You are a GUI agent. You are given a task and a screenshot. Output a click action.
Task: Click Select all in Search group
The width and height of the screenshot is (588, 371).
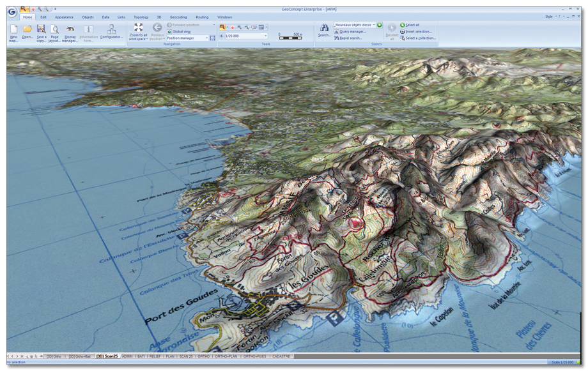point(412,25)
